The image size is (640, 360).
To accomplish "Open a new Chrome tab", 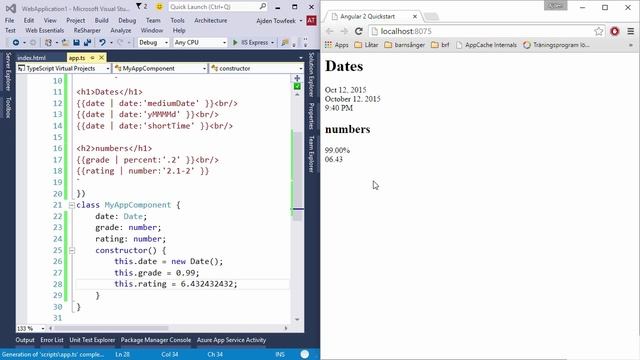I will click(x=431, y=16).
